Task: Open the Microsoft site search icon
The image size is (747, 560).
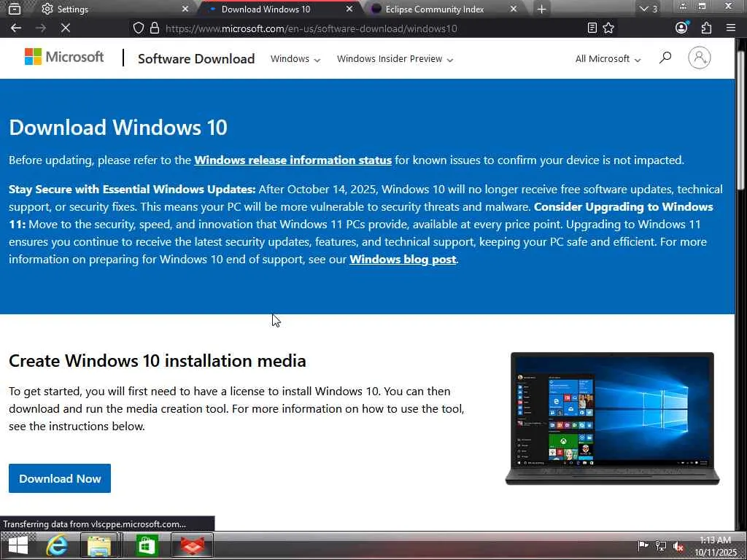Action: pyautogui.click(x=665, y=58)
